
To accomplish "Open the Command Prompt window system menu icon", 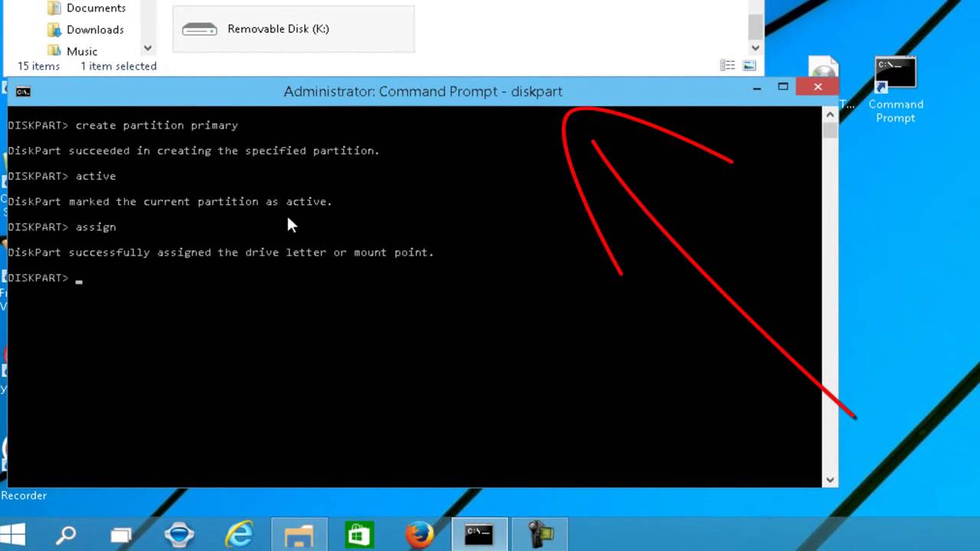I will [23, 92].
